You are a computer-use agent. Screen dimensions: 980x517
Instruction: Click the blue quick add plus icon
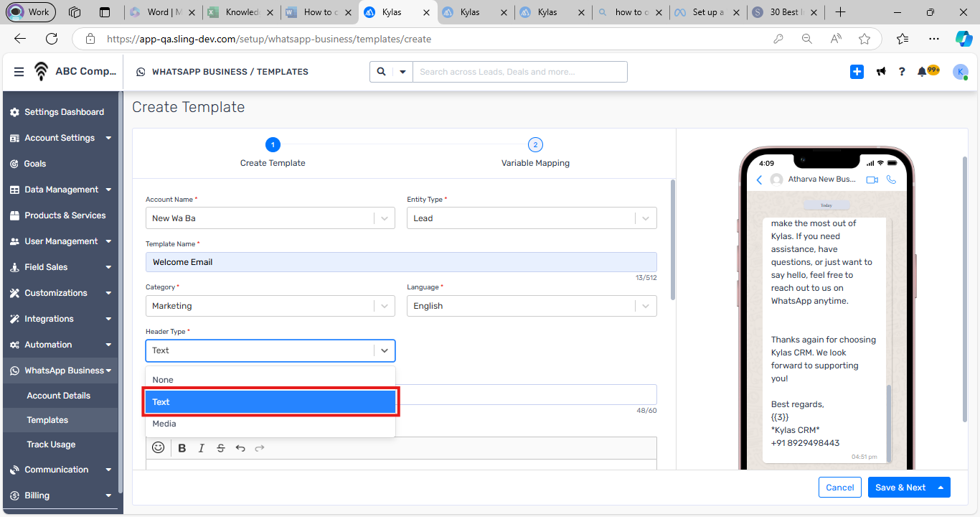tap(857, 72)
